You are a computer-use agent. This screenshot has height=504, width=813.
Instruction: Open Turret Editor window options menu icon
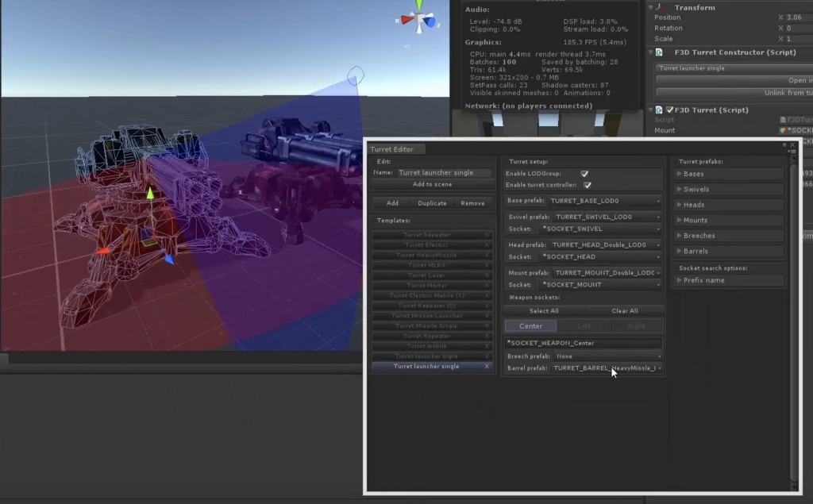coord(793,152)
